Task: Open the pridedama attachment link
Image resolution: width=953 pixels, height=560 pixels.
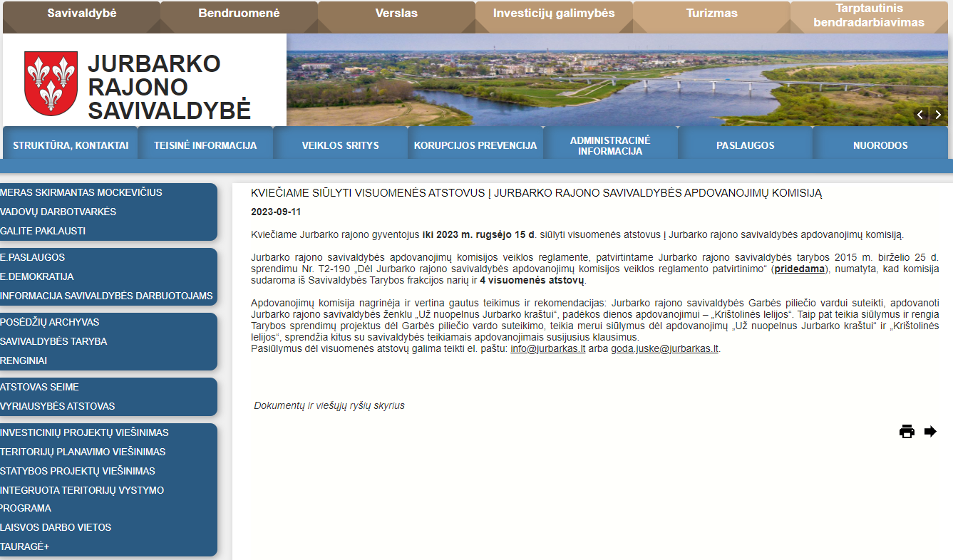Action: click(799, 269)
